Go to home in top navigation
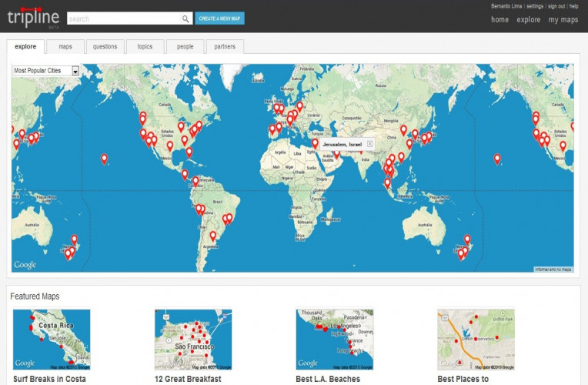 (x=499, y=19)
